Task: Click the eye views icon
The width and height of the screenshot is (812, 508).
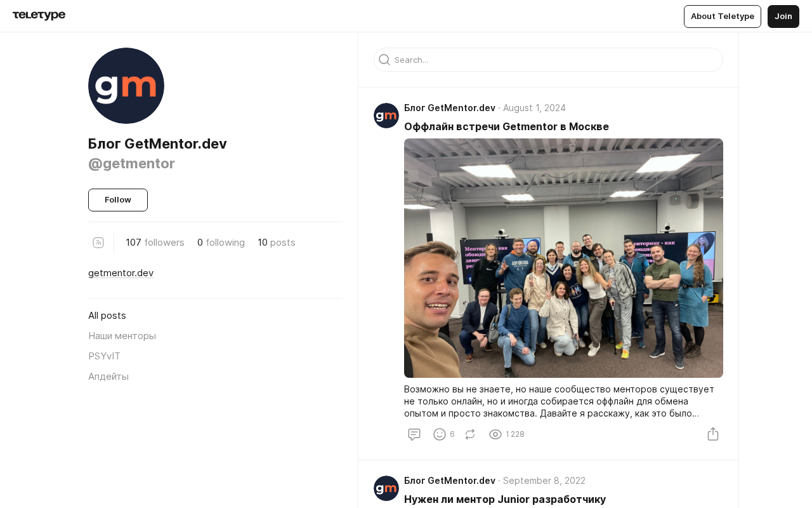Action: coord(495,434)
